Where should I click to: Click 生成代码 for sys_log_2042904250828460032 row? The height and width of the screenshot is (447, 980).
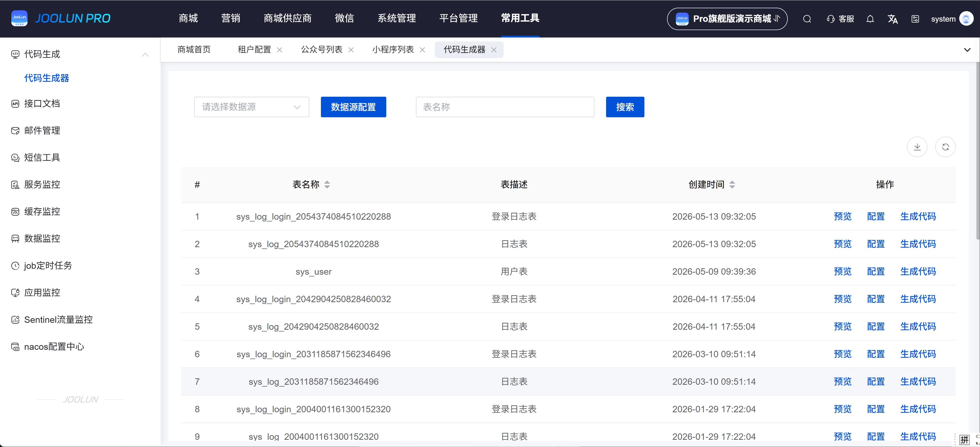pos(918,327)
